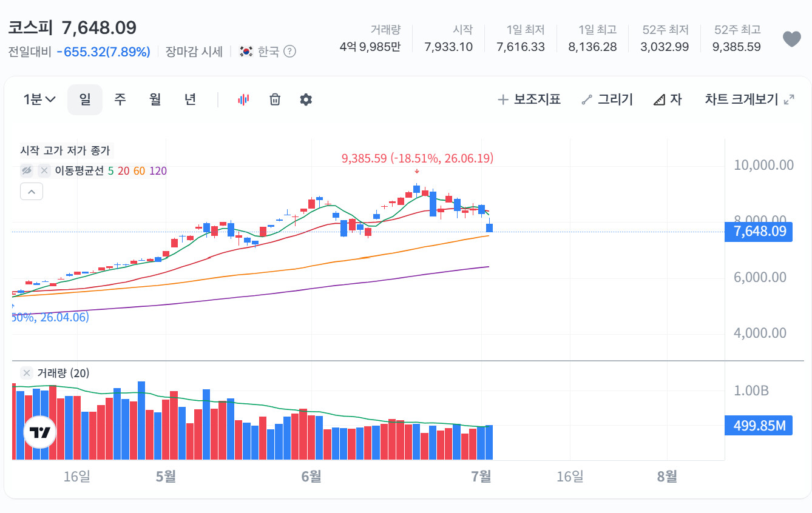Remove the 거래량 (20) indicator with its X
812x513 pixels.
click(x=27, y=373)
